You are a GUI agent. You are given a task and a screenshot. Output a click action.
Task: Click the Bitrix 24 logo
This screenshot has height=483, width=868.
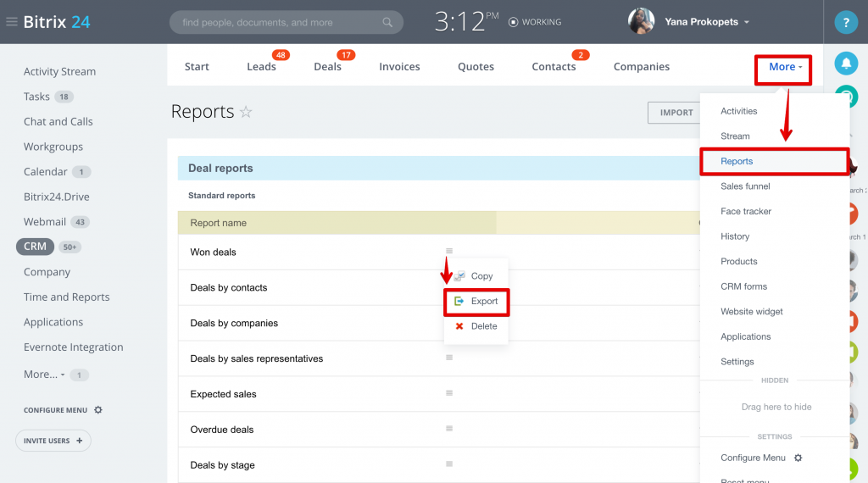pos(57,22)
